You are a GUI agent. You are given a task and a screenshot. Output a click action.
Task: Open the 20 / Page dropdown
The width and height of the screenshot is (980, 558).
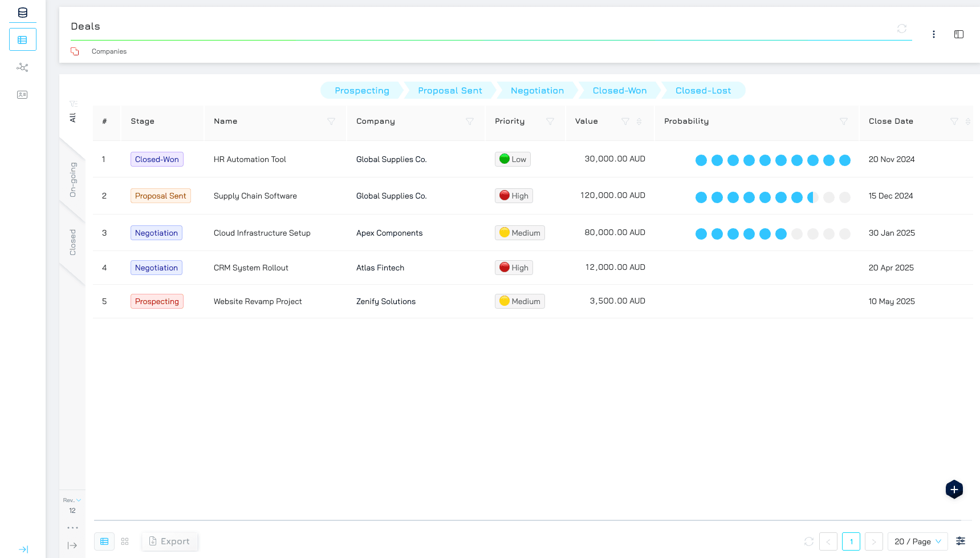coord(918,541)
